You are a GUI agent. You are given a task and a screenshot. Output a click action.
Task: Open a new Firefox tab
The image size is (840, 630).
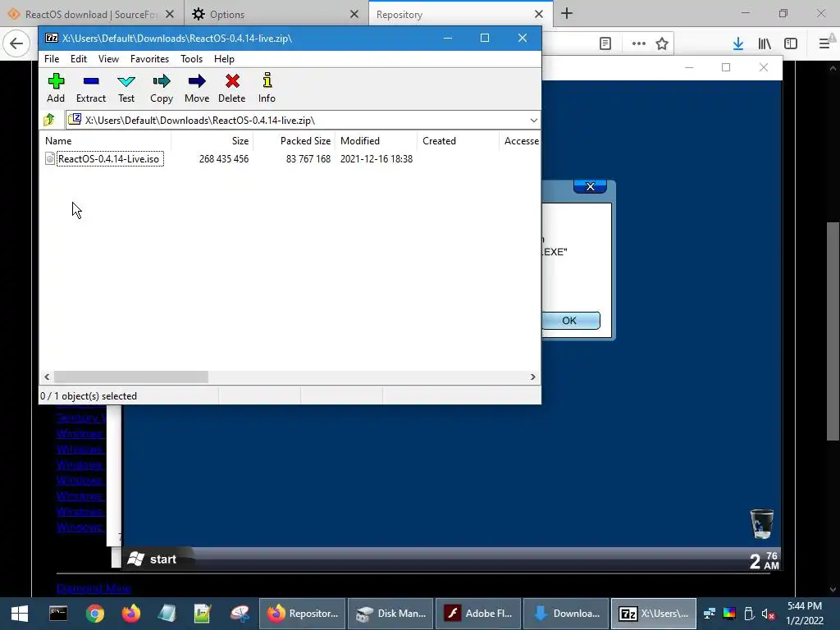[567, 14]
